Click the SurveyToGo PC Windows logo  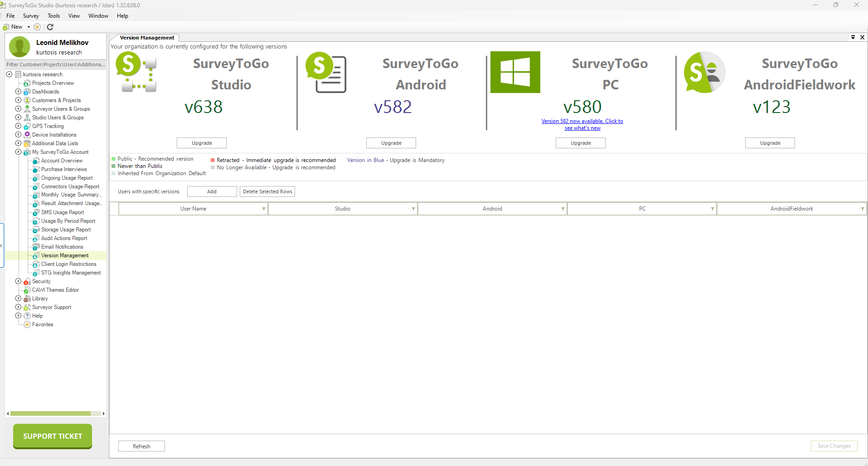tap(515, 72)
